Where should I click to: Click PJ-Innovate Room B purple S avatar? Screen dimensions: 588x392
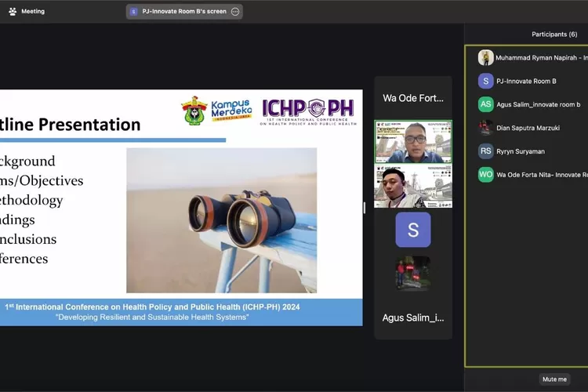coord(486,81)
